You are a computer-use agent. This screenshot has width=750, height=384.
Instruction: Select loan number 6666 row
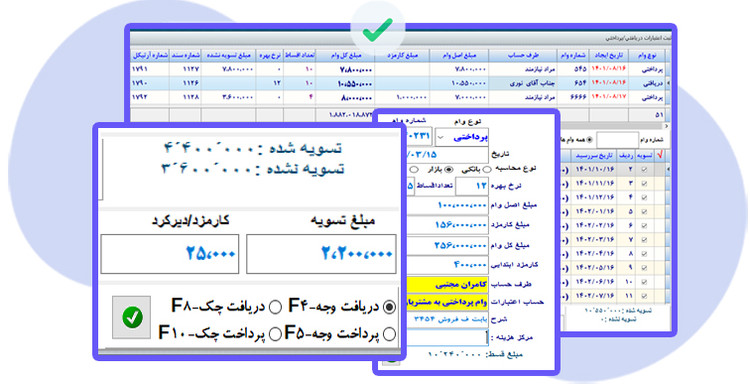(x=399, y=97)
